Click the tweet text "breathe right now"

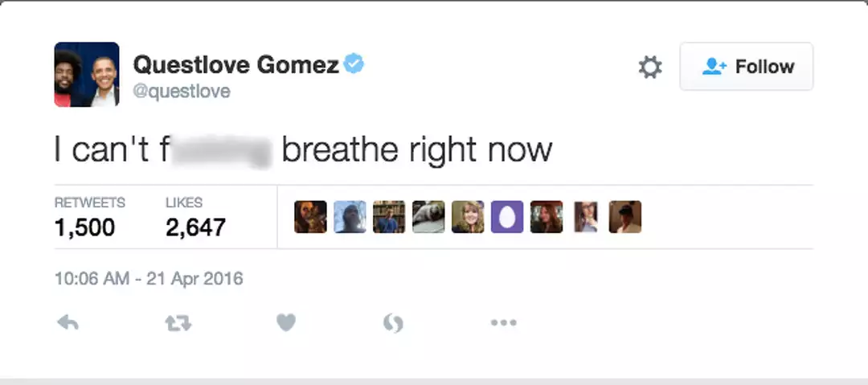pos(416,150)
